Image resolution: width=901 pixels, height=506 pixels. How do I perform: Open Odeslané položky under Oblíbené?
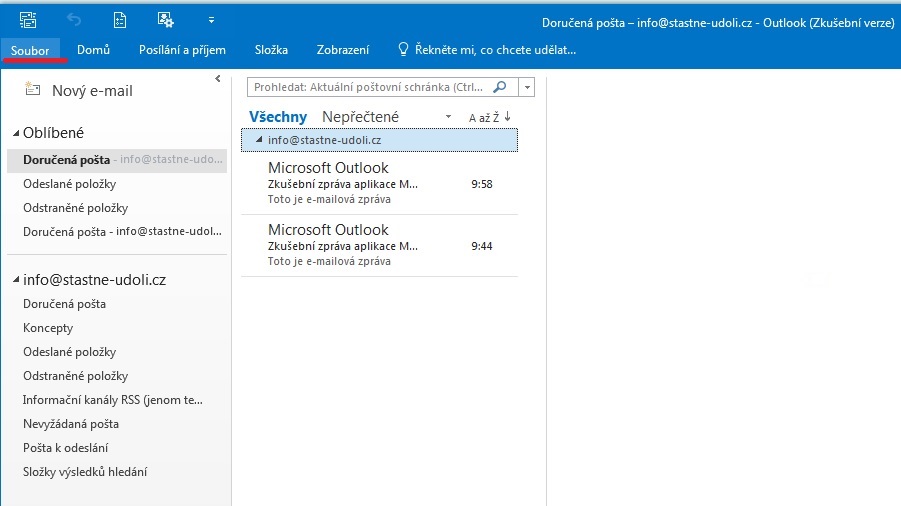click(x=70, y=184)
